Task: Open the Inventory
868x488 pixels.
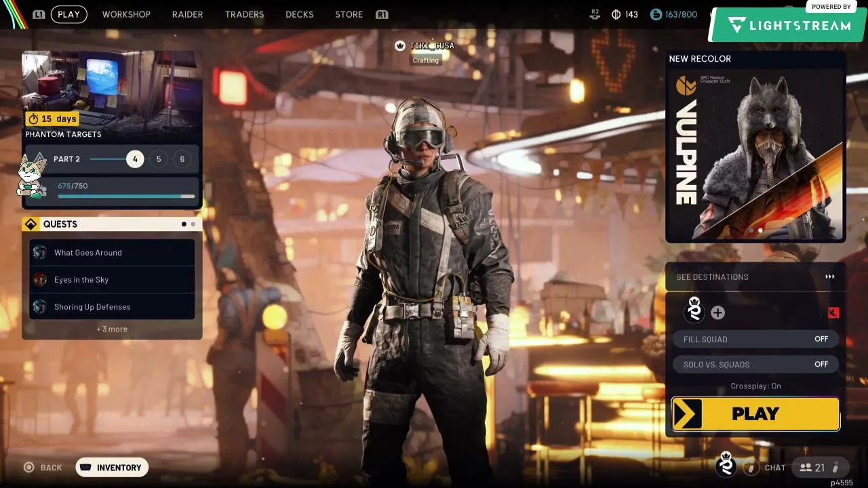Action: pos(112,468)
